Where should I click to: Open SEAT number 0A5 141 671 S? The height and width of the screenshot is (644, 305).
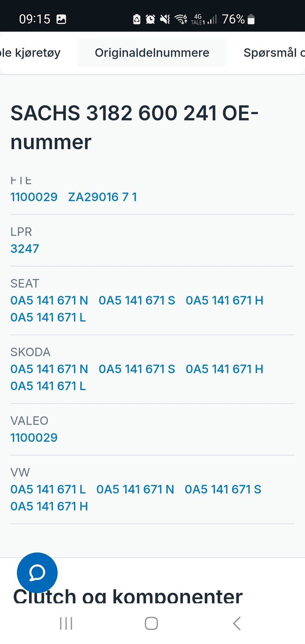pyautogui.click(x=137, y=300)
